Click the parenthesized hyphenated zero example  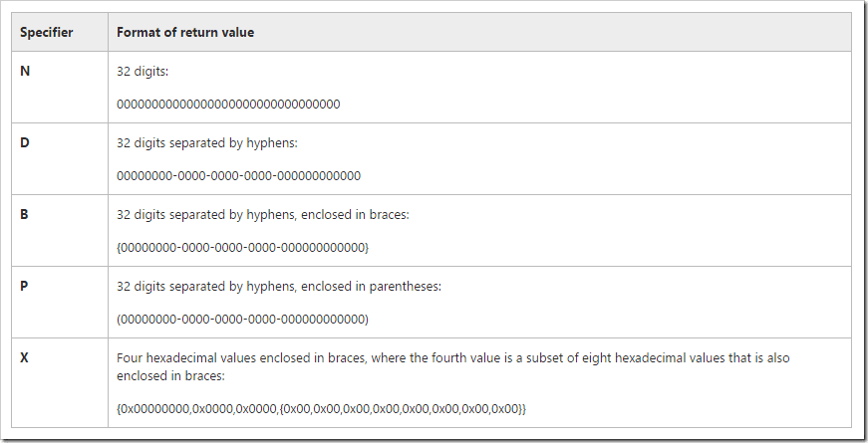(x=243, y=319)
